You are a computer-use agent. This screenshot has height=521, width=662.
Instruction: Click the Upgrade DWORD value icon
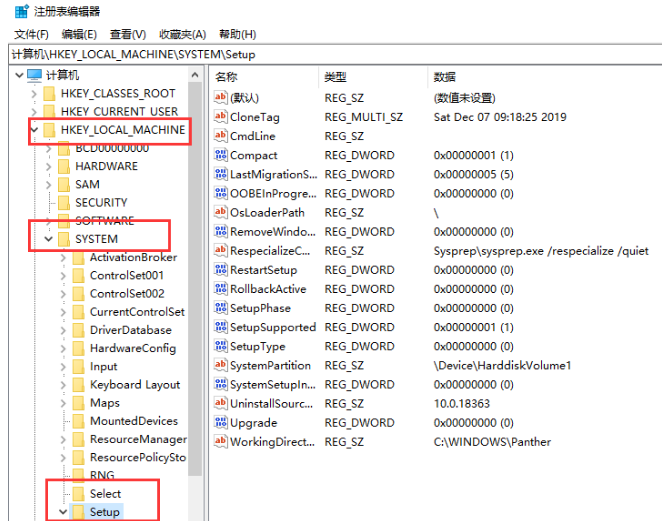click(221, 422)
